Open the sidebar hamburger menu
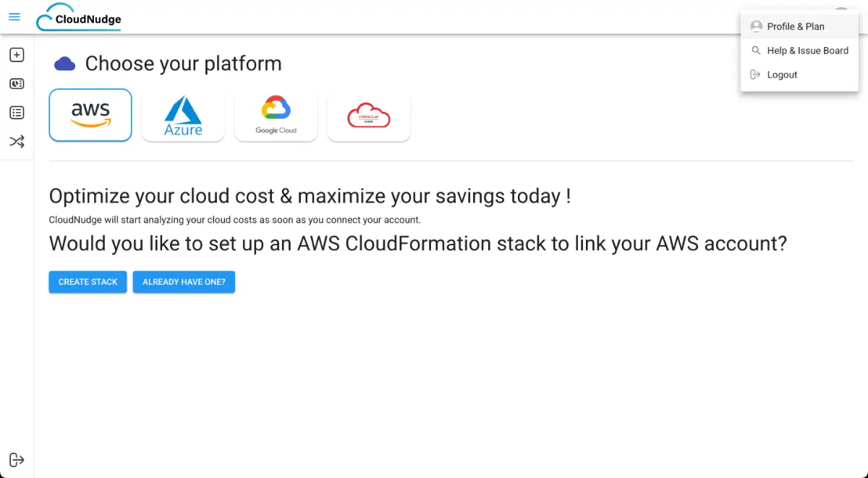 14,17
